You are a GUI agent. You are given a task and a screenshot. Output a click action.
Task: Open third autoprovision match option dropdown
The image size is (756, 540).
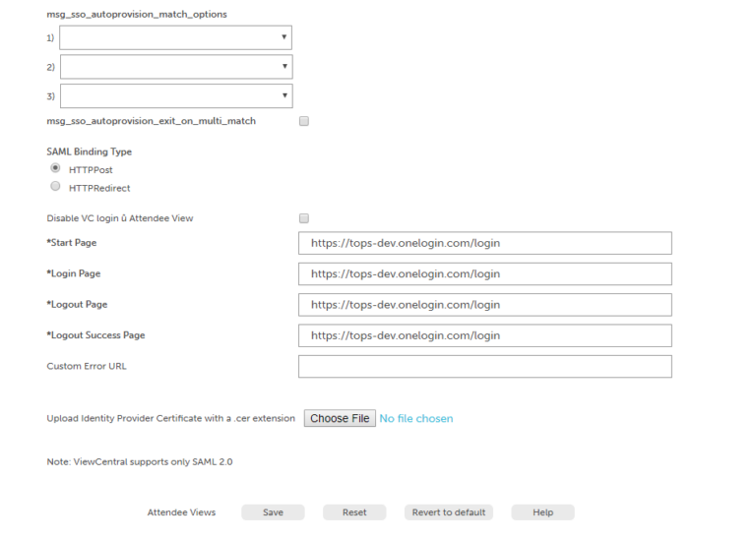tap(176, 95)
